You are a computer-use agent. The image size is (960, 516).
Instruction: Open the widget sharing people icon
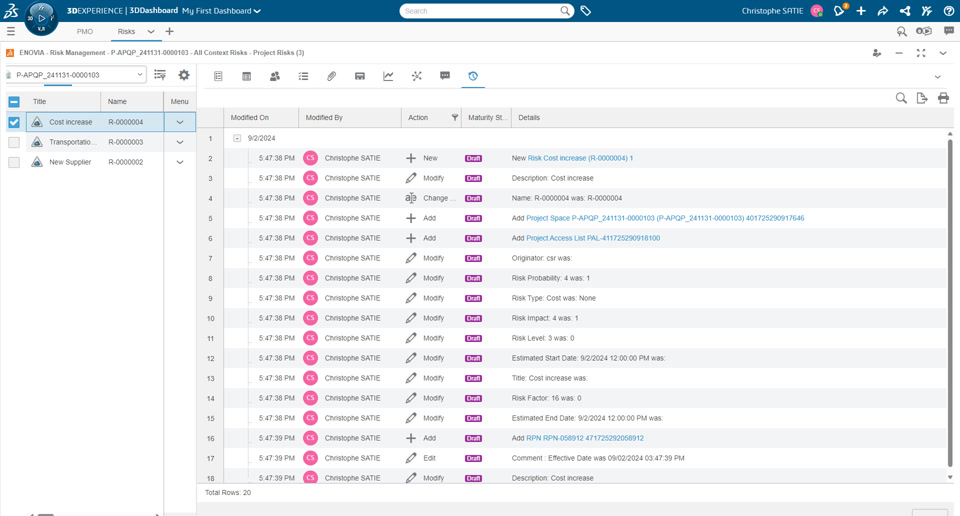(877, 53)
